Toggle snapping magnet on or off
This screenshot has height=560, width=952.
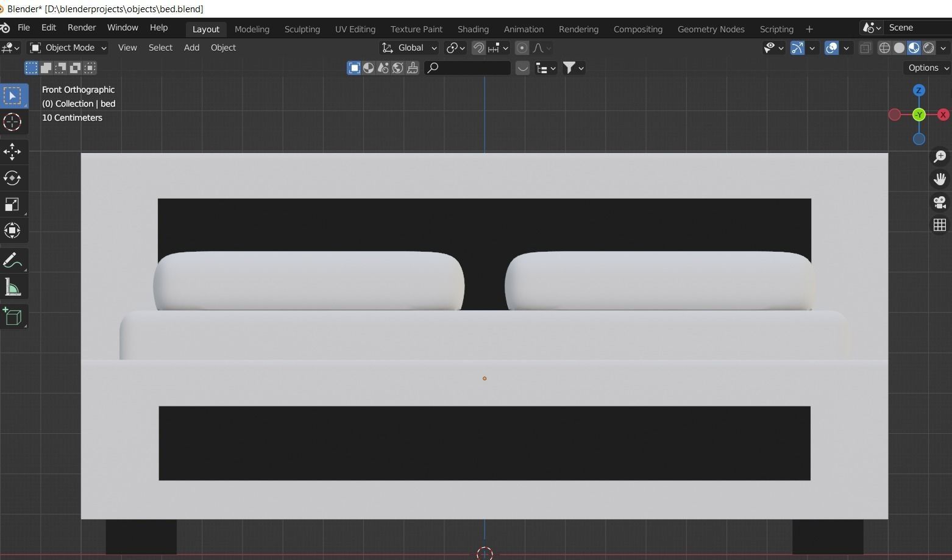(478, 48)
